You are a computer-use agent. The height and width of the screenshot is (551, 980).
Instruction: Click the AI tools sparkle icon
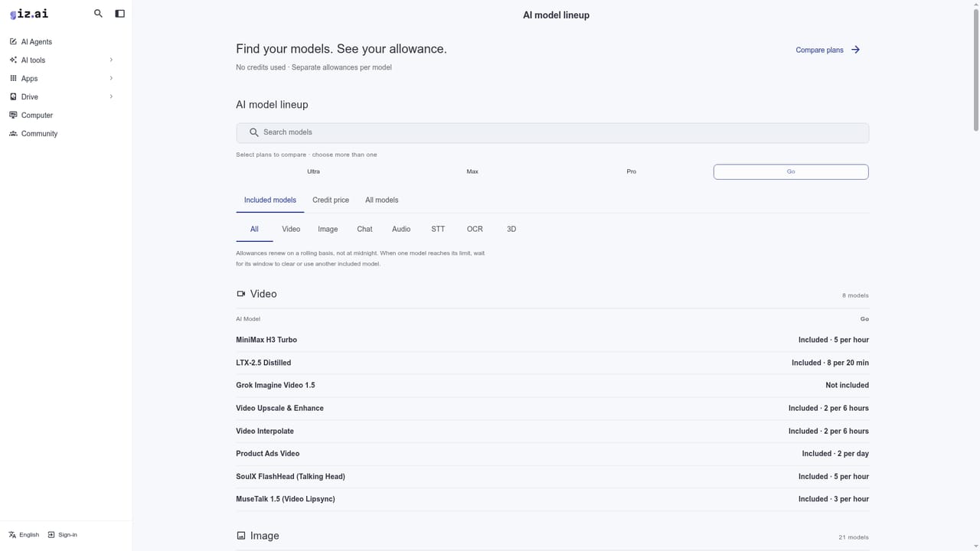[x=13, y=60]
